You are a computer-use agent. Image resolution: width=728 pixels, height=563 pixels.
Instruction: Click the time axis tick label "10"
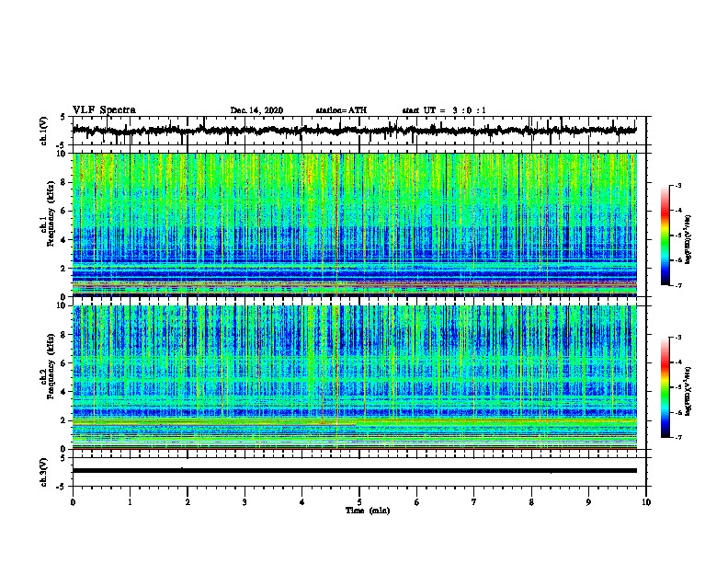(x=646, y=502)
